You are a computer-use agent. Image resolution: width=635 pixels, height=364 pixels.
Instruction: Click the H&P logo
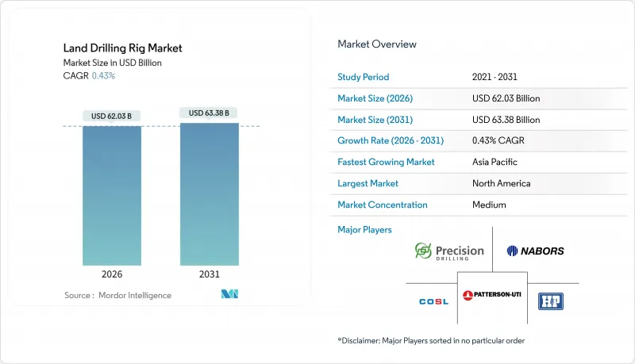(551, 301)
